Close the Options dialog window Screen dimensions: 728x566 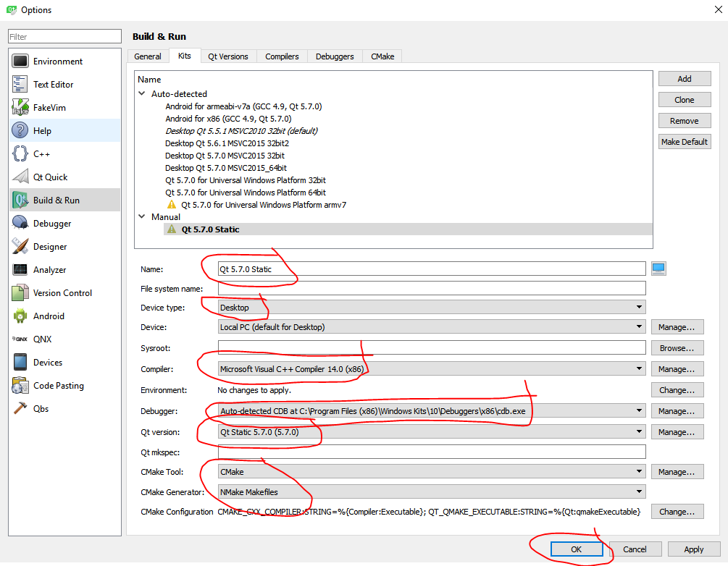718,9
